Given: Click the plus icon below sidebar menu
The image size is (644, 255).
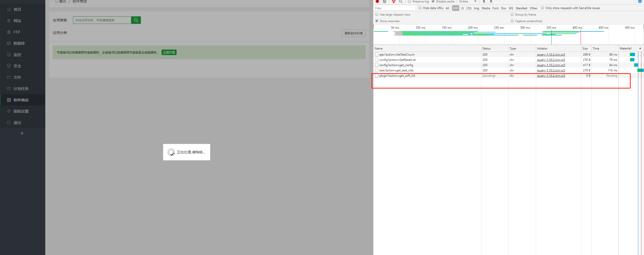Looking at the screenshot, I should [22, 133].
